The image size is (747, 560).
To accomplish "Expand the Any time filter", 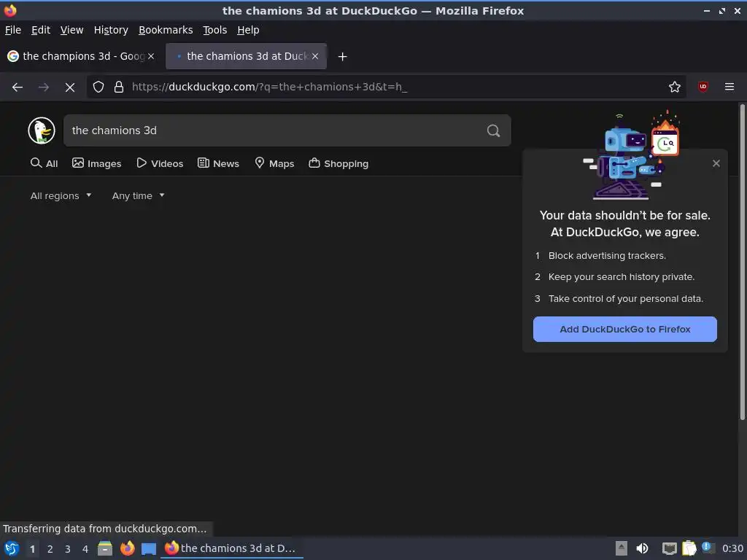I will 138,195.
